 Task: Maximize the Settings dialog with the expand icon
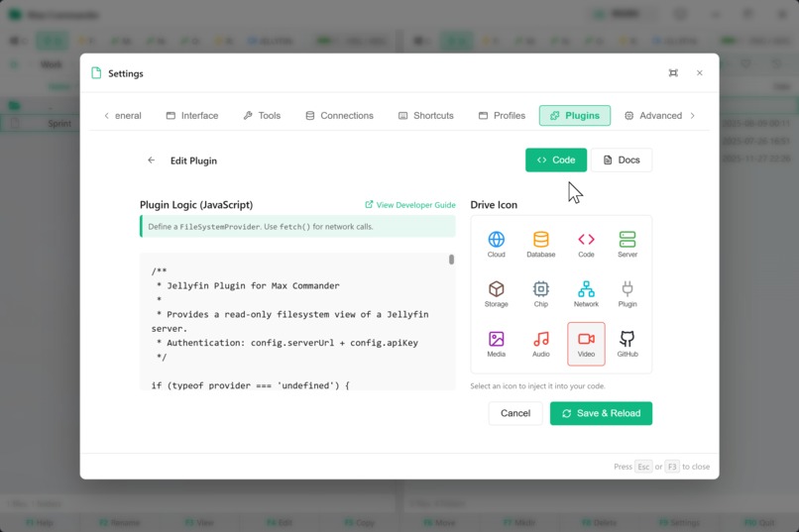pos(673,73)
